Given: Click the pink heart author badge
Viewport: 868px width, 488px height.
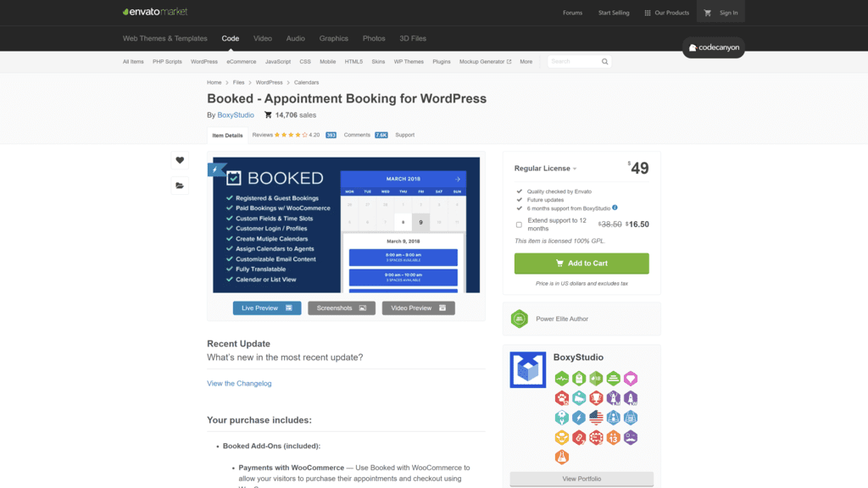Looking at the screenshot, I should 631,379.
